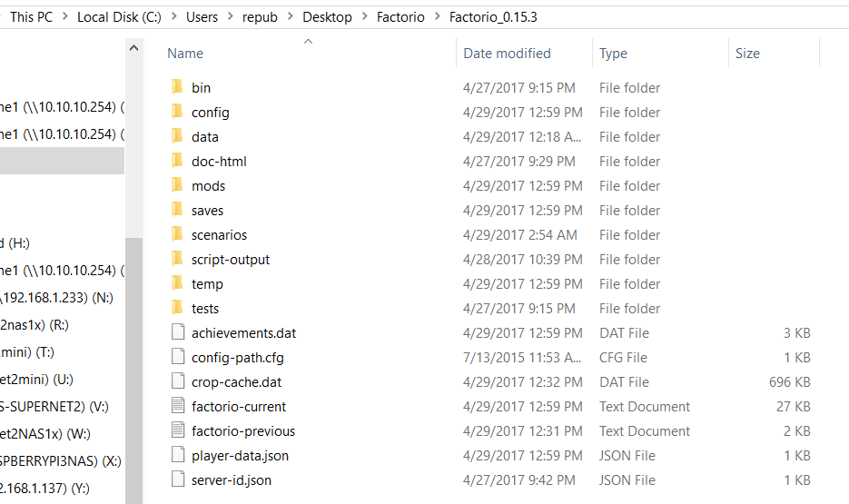
Task: Sort files by Type column
Action: 613,53
